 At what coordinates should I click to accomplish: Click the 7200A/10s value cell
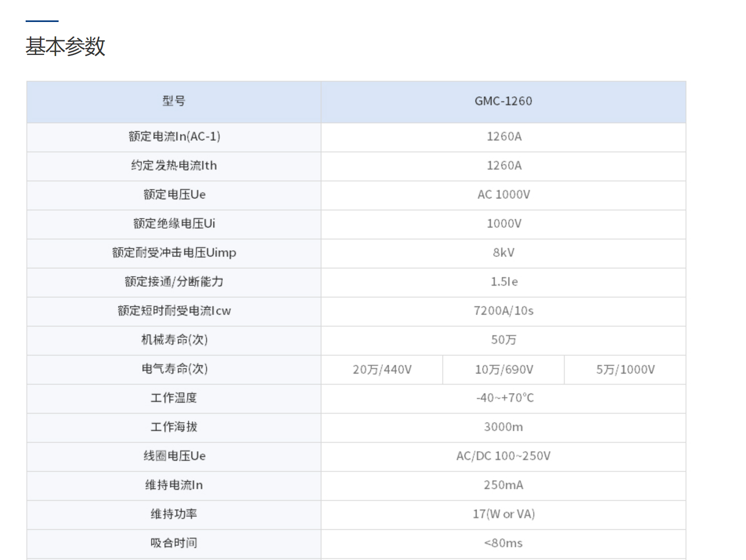tap(503, 311)
